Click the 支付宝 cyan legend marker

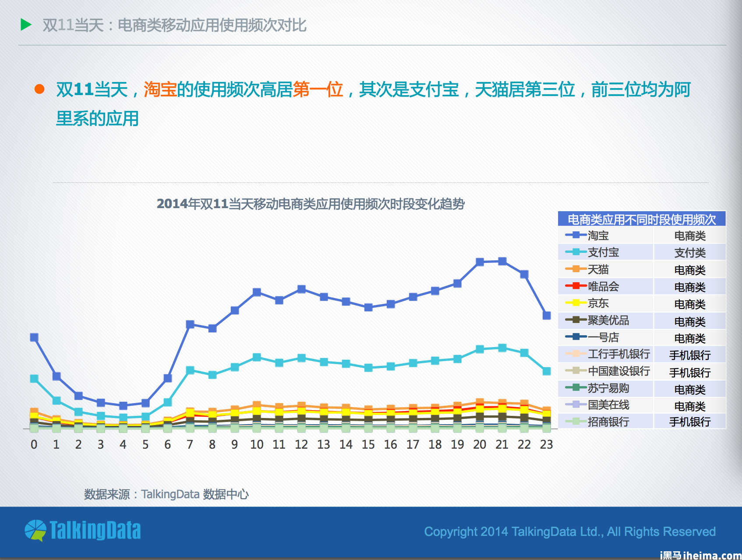[x=576, y=252]
